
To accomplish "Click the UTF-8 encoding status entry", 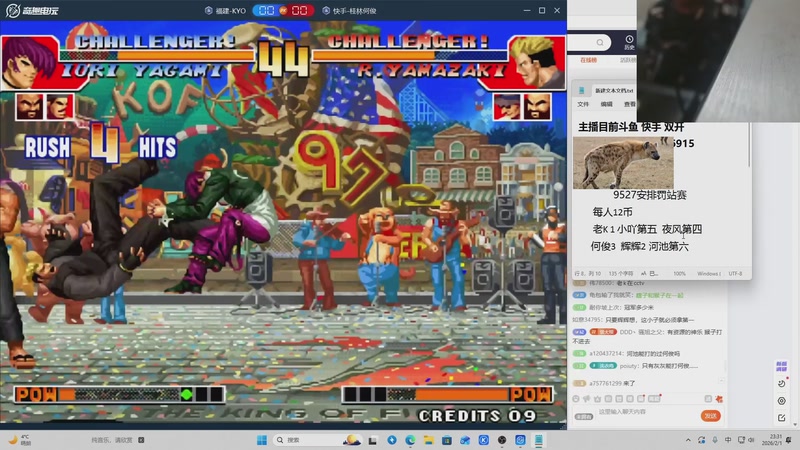I will pos(735,274).
